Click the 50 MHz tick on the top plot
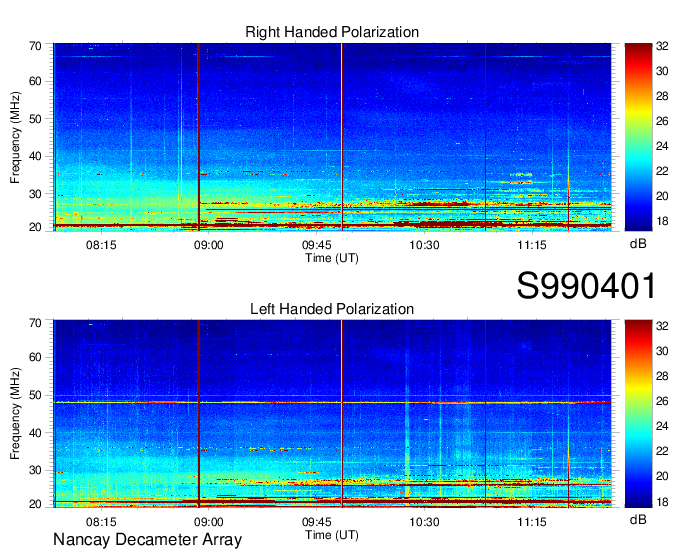680x552 pixels. 35,119
